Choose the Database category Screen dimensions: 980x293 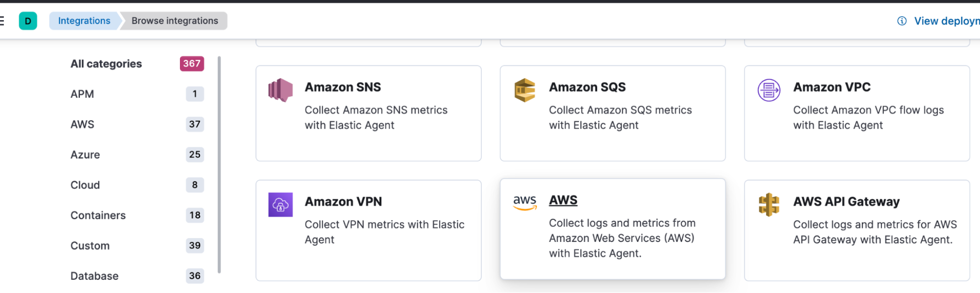pos(95,276)
